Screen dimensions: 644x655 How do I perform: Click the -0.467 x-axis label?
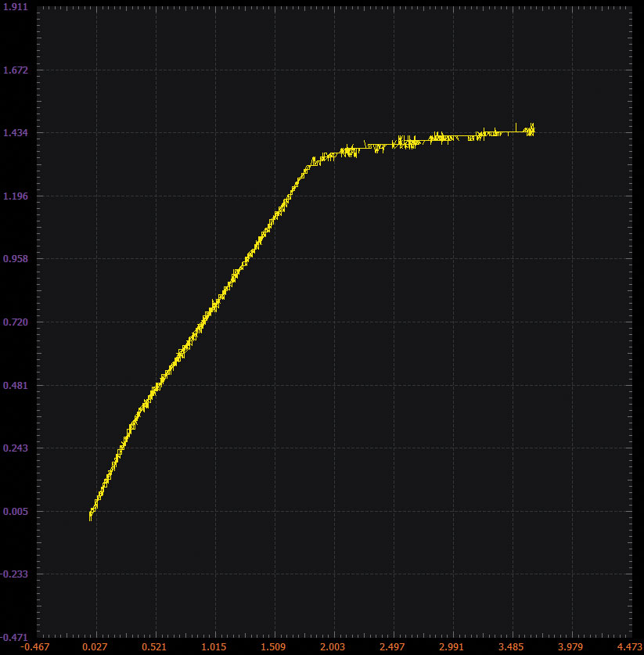pyautogui.click(x=36, y=647)
